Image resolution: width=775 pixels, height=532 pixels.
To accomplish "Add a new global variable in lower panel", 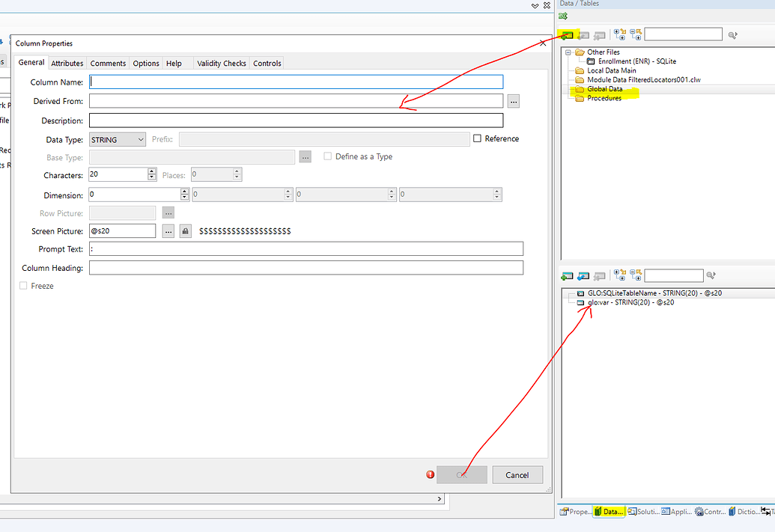I will (x=567, y=275).
